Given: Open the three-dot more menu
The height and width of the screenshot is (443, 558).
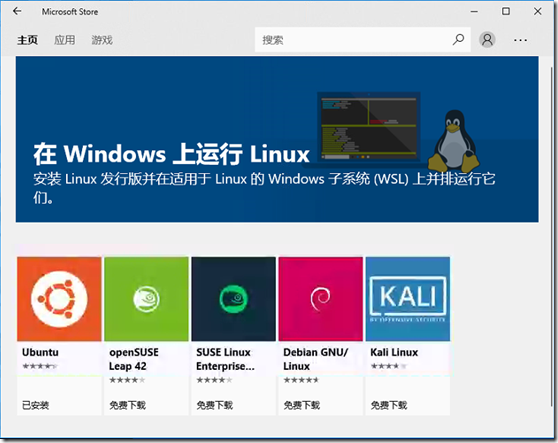Looking at the screenshot, I should point(520,40).
